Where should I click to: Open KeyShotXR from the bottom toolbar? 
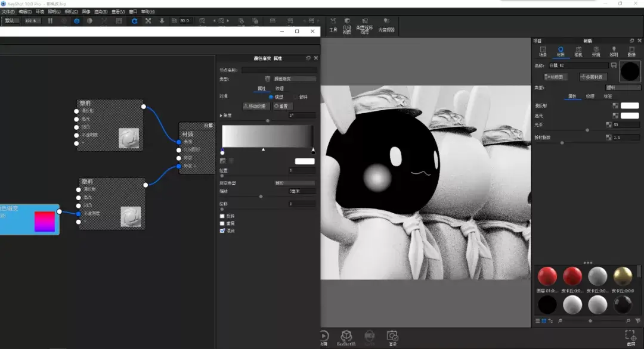point(346,338)
